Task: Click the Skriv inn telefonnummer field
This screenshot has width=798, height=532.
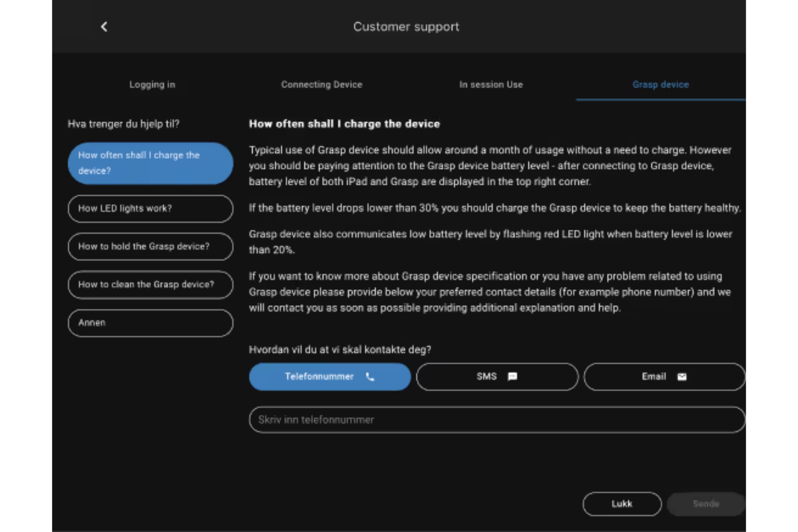Action: pos(497,420)
